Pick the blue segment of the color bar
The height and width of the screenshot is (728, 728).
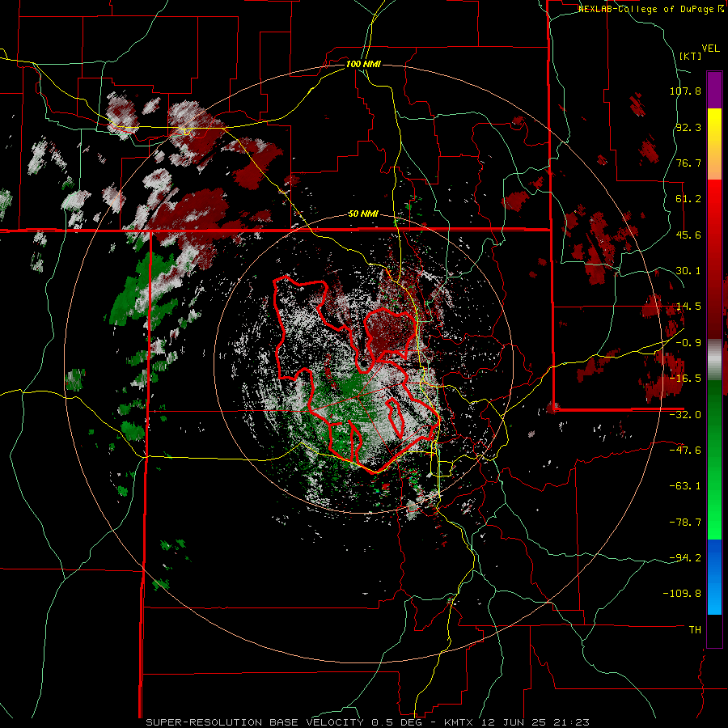[714, 577]
